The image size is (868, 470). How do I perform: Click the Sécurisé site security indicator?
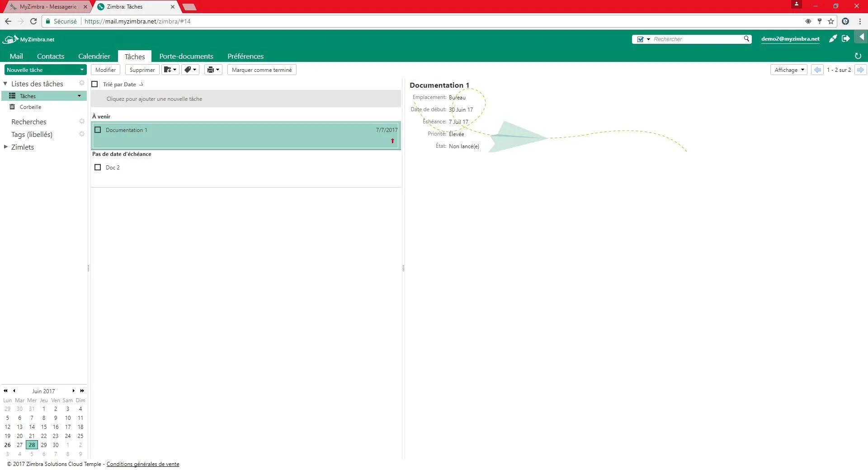click(x=61, y=21)
